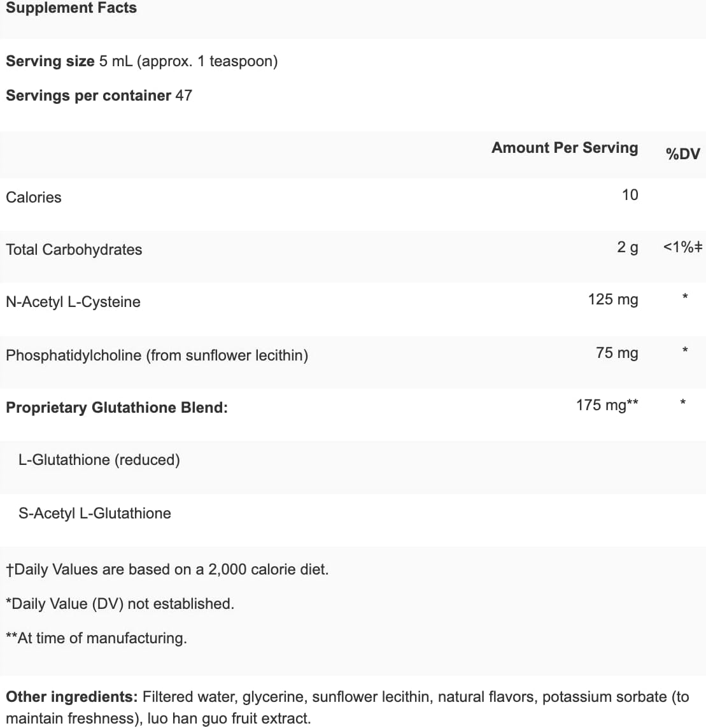Click the calories value 10
706x728 pixels.
[630, 195]
